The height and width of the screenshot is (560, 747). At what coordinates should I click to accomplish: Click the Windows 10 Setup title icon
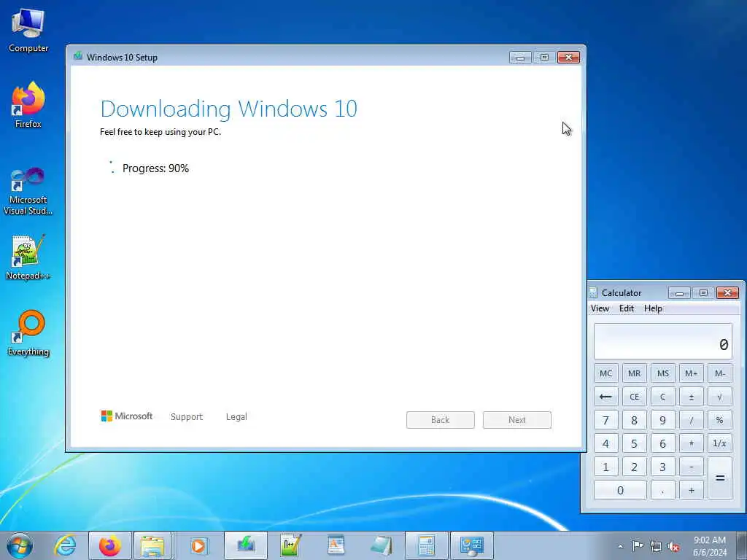(x=78, y=57)
